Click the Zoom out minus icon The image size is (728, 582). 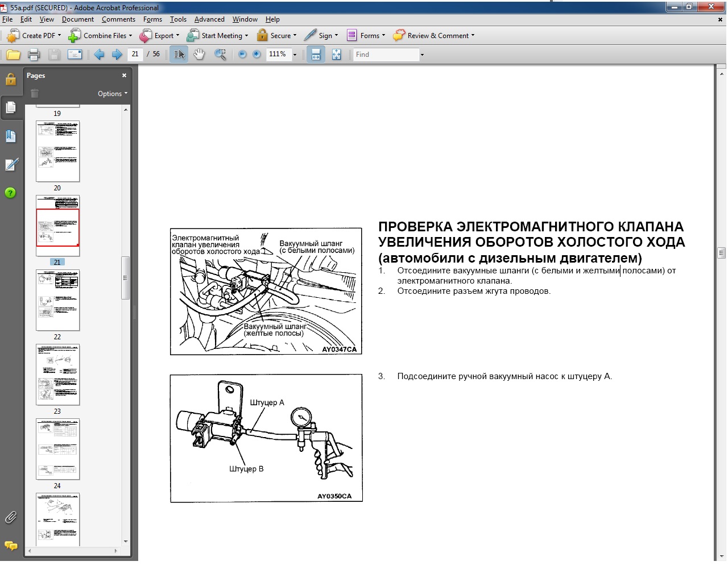click(x=242, y=55)
